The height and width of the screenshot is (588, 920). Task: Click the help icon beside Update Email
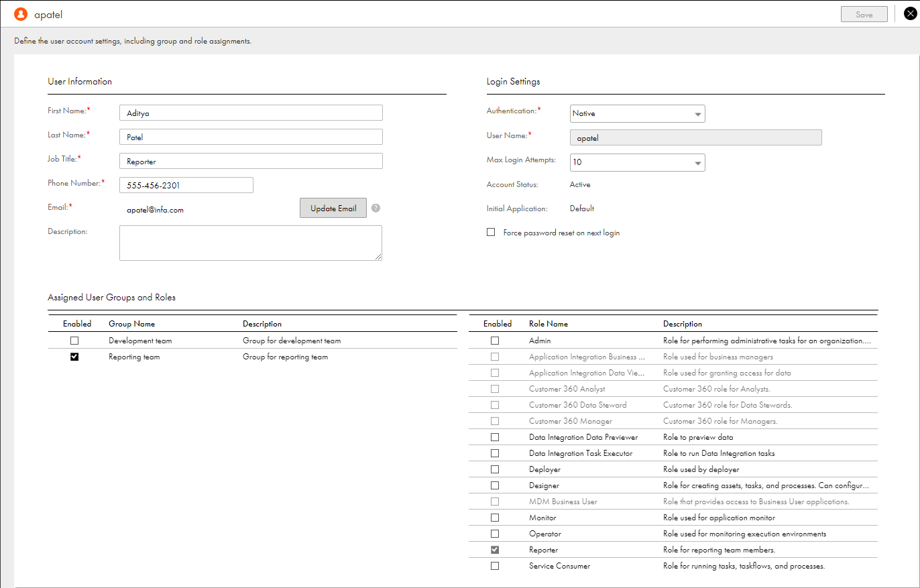point(376,209)
